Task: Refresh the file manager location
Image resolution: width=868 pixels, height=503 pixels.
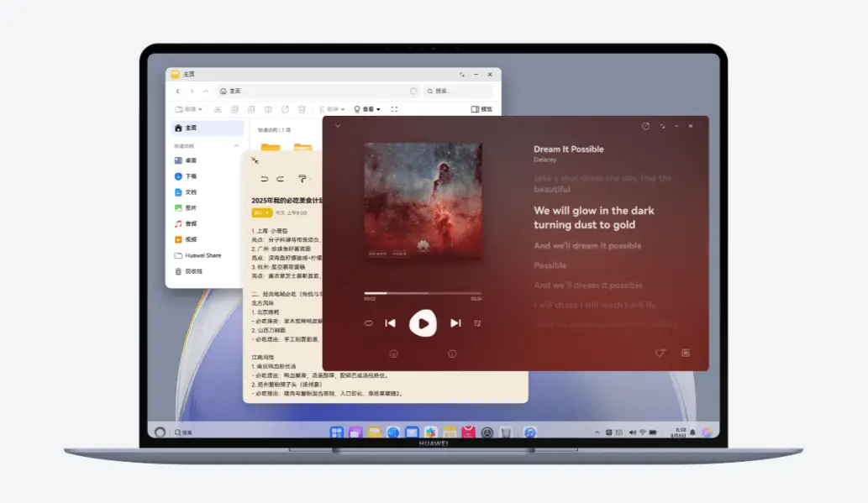Action: point(413,91)
